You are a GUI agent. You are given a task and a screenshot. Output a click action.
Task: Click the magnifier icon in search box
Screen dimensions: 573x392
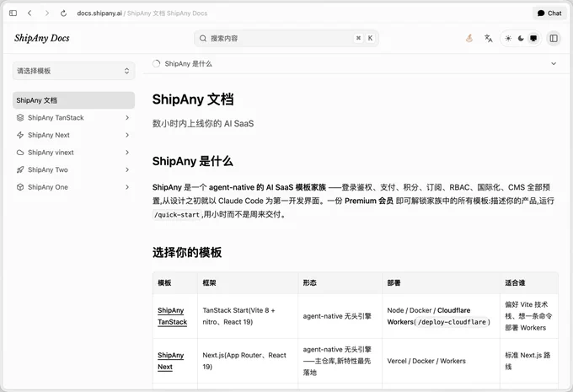203,38
